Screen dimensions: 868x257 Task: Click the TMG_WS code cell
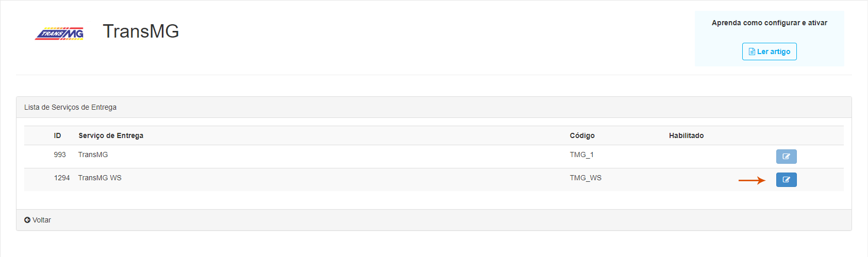[586, 178]
